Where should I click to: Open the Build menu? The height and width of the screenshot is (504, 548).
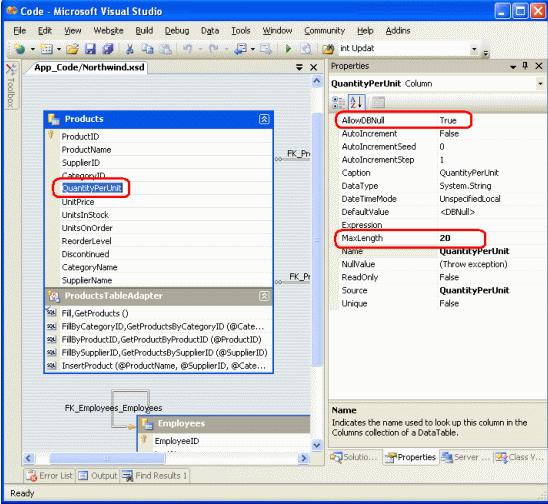144,31
